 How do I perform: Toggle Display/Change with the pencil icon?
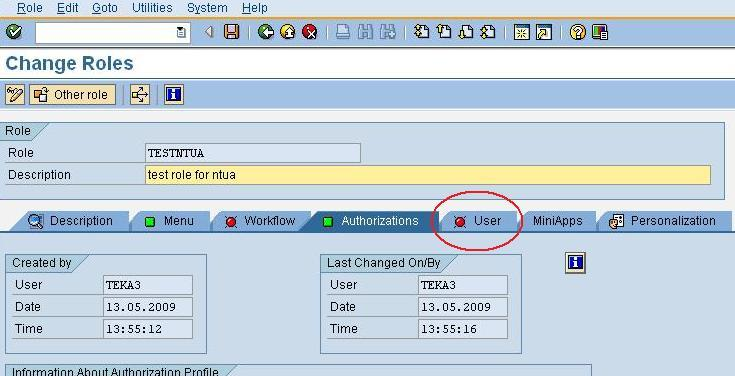(15, 95)
